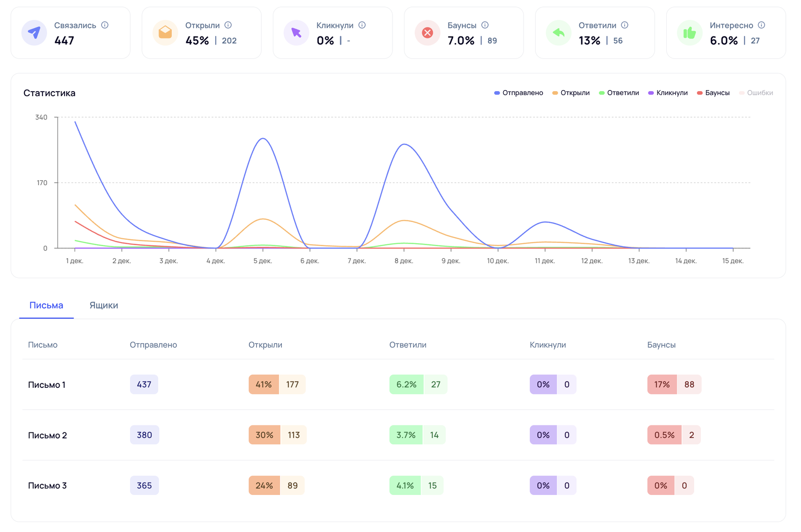Click the 5 дек. peak on chart
The height and width of the screenshot is (532, 801).
pyautogui.click(x=263, y=139)
